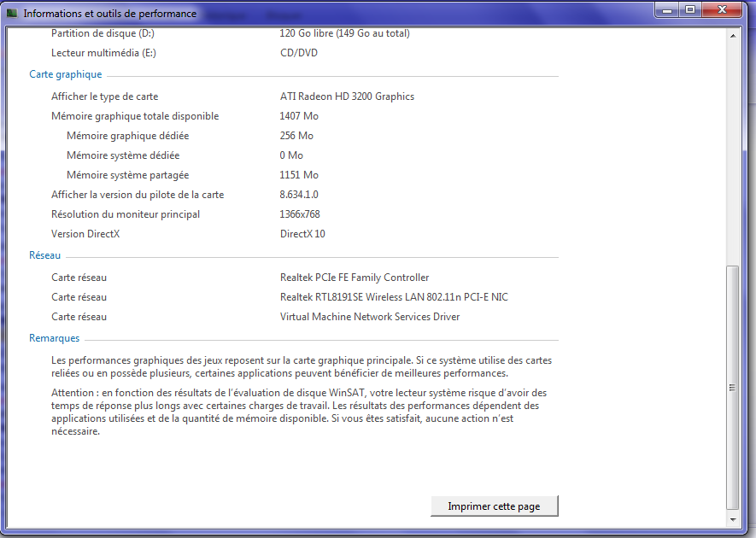Click Résolution du moniteur principal label
Image resolution: width=756 pixels, height=538 pixels.
click(126, 214)
